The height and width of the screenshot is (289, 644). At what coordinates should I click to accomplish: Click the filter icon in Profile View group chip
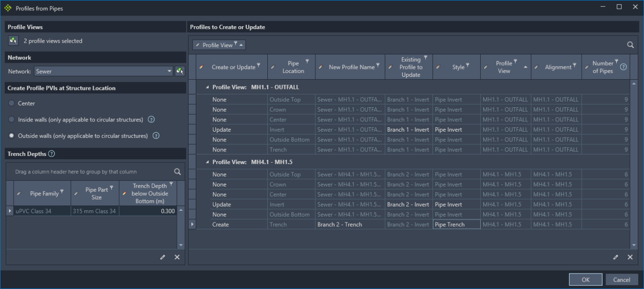pos(235,44)
